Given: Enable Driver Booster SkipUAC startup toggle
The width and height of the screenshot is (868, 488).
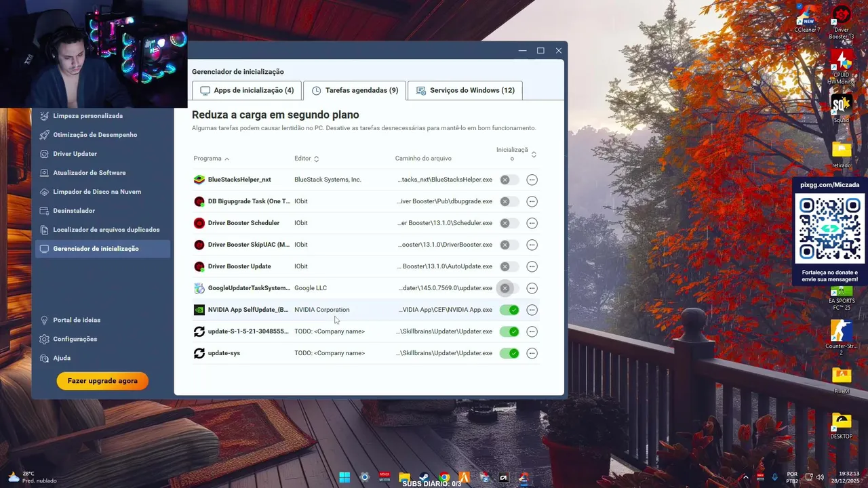Looking at the screenshot, I should (x=509, y=245).
